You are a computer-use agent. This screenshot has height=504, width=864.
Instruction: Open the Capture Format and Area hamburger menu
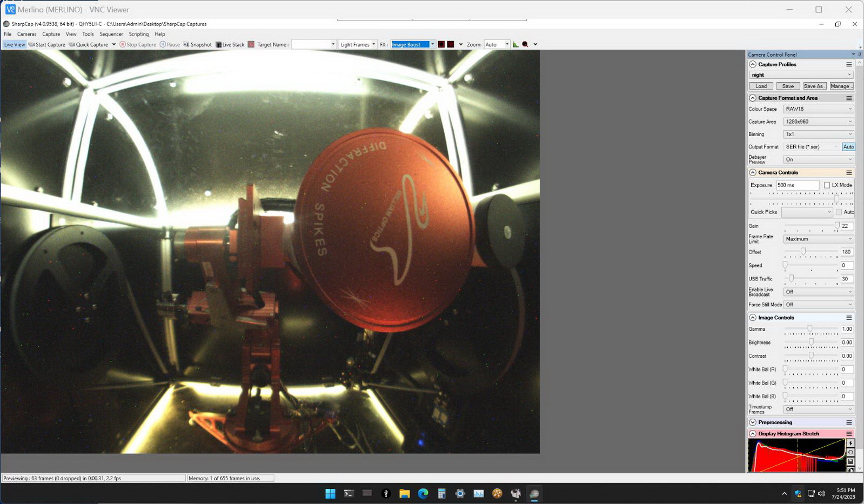click(849, 98)
